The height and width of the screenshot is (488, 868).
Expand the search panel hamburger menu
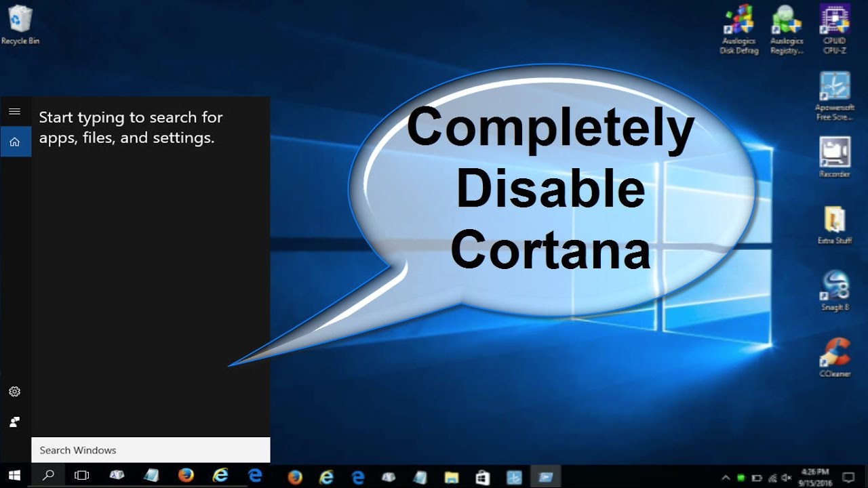[x=15, y=111]
